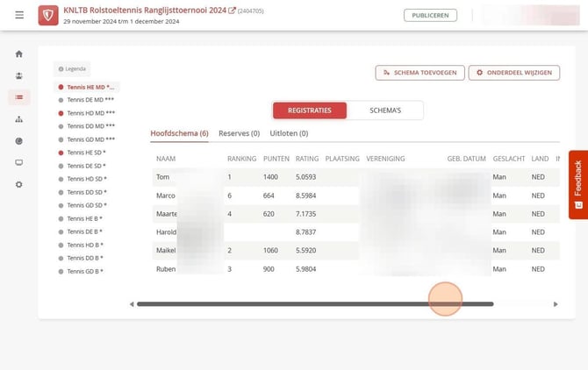Open the hamburger menu icon

click(x=19, y=15)
